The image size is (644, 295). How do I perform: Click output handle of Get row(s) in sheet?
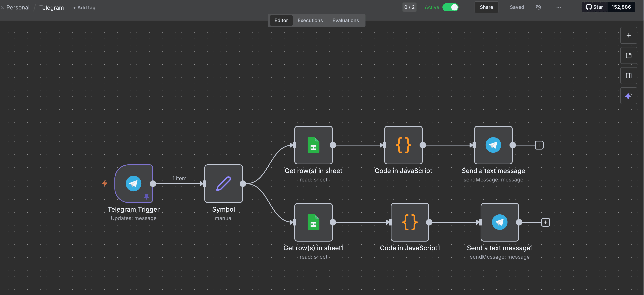pyautogui.click(x=333, y=145)
